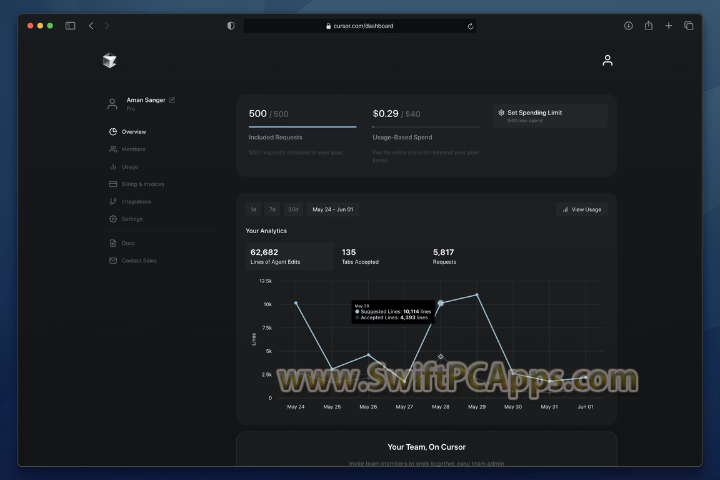This screenshot has height=480, width=720.
Task: Go back with the browser back arrow
Action: 91,26
